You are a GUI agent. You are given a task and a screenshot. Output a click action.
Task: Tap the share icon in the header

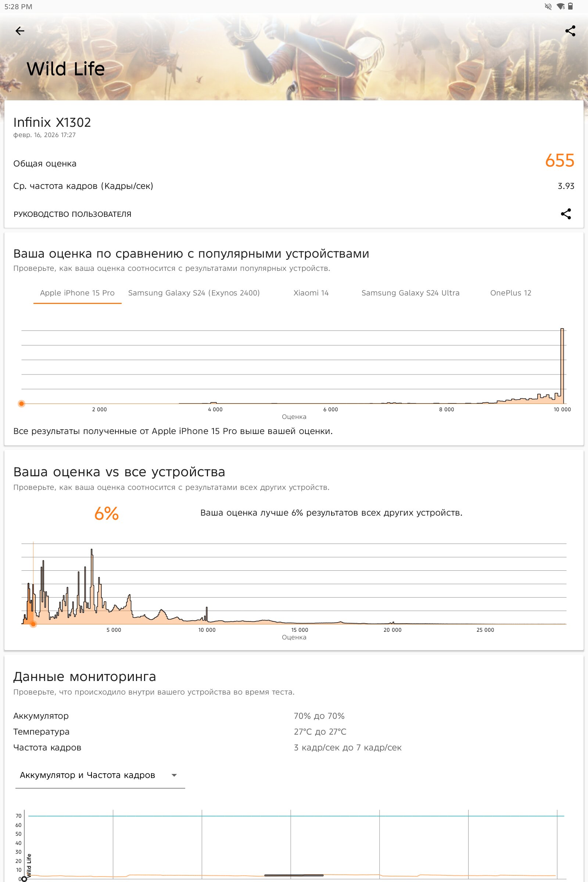(570, 31)
